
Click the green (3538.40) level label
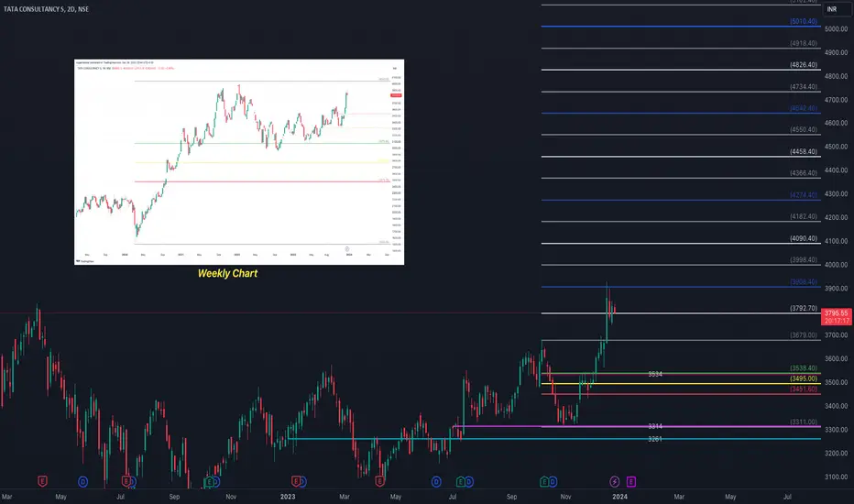pyautogui.click(x=804, y=369)
